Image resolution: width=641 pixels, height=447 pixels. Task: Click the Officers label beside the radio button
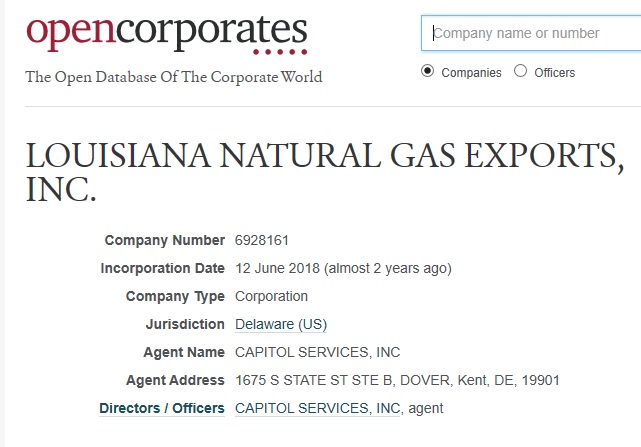[555, 72]
